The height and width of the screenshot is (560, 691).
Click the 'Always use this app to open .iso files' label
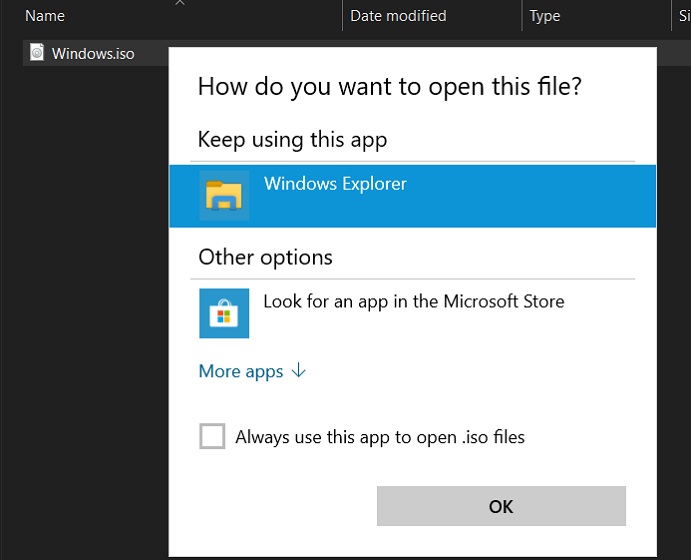[379, 437]
